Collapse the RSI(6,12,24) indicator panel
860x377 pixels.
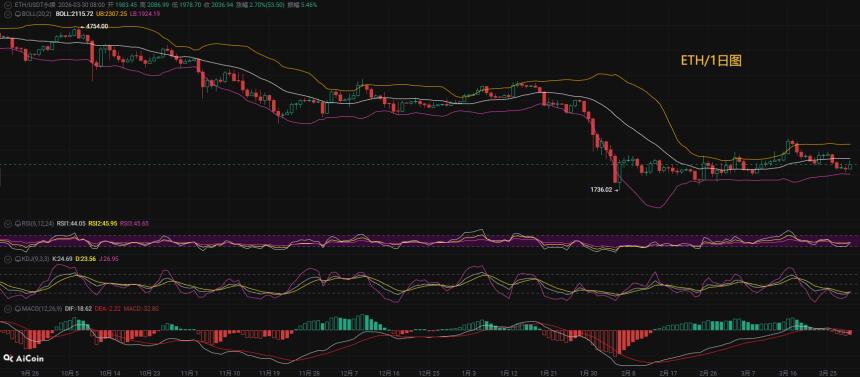pos(8,223)
